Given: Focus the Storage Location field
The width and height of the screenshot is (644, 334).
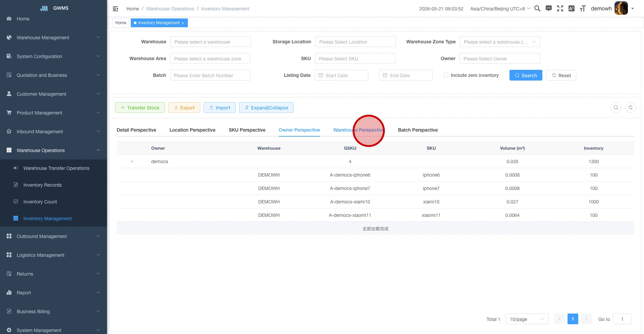Looking at the screenshot, I should (x=355, y=42).
